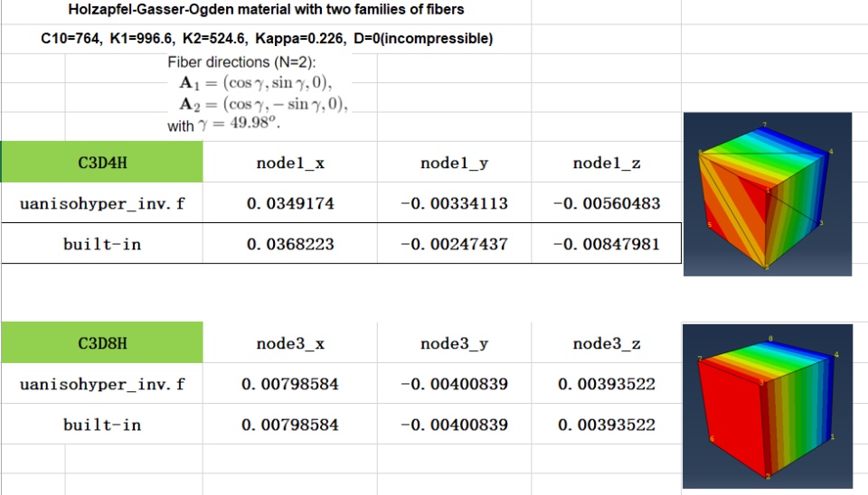Select the node1_x column header cell
Viewport: 868px width, 495px height.
coord(289,163)
